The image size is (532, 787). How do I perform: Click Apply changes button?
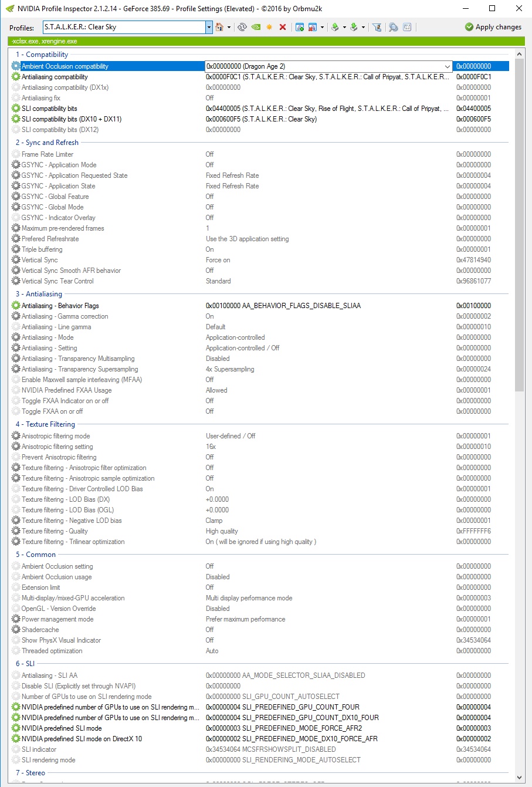click(x=493, y=27)
